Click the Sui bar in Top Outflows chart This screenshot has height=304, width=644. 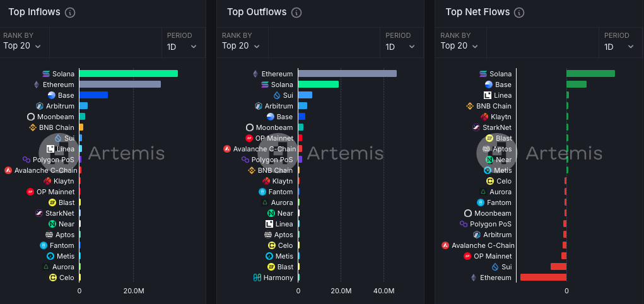(305, 95)
